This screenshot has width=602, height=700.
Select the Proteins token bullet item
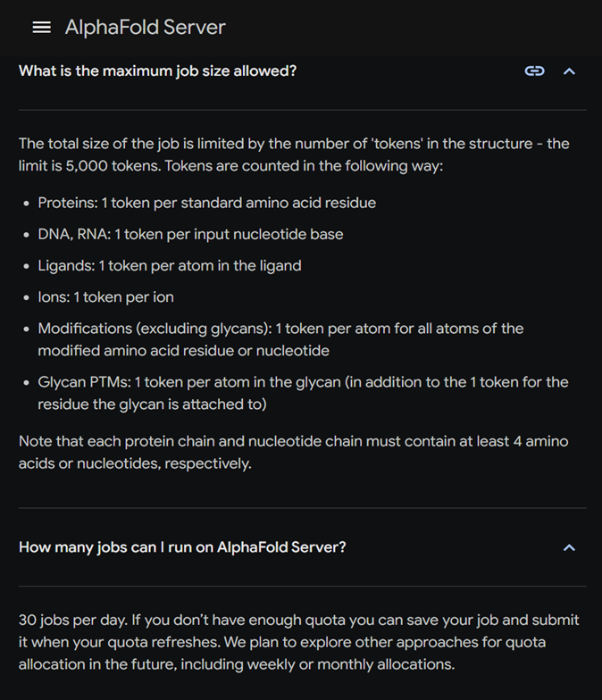click(x=206, y=203)
